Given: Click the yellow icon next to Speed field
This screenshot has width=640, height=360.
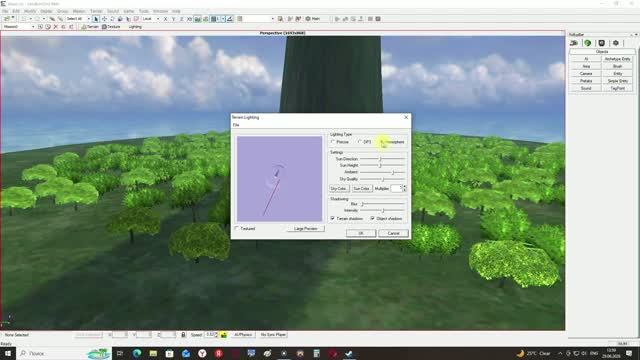Looking at the screenshot, I should pos(224,335).
